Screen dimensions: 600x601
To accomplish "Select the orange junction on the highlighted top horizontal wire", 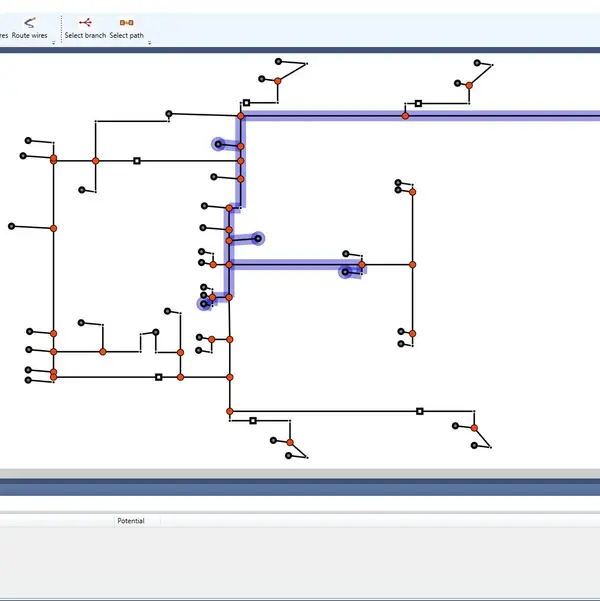I will point(405,116).
